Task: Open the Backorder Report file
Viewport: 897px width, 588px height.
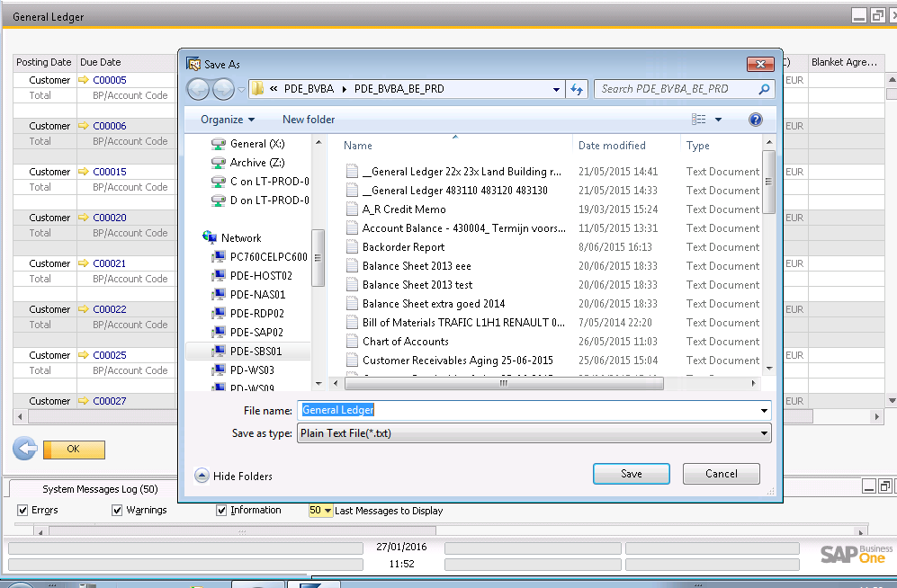Action: [x=403, y=247]
